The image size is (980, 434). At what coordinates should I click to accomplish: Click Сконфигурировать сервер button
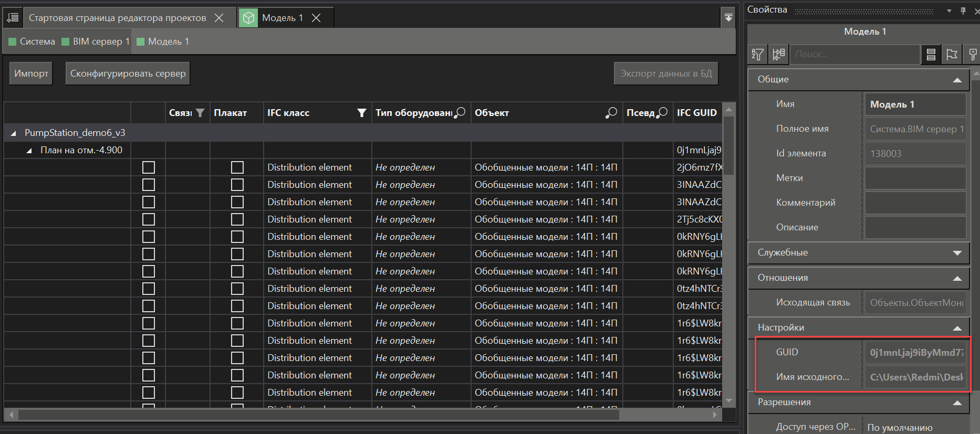tap(128, 73)
